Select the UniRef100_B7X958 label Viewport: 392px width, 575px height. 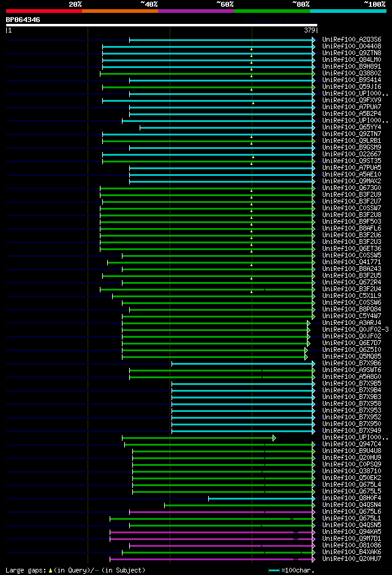(x=352, y=404)
